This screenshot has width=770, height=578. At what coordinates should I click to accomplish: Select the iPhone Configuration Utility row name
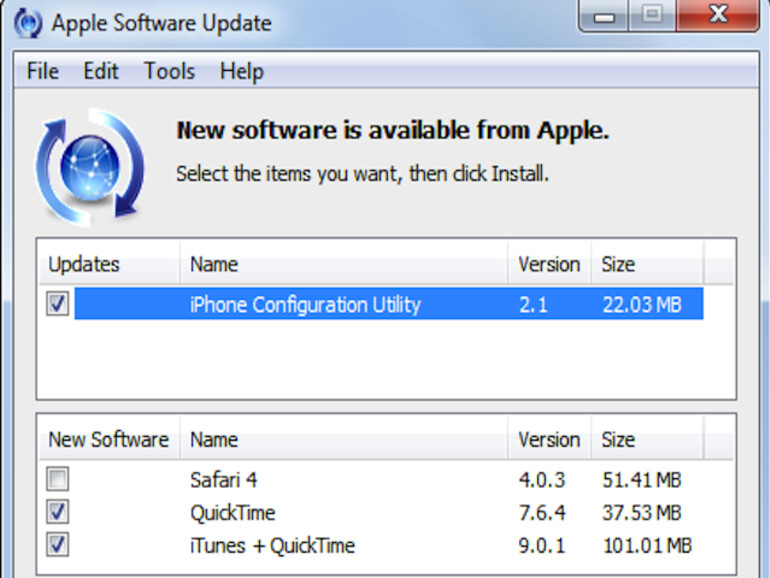pos(305,304)
